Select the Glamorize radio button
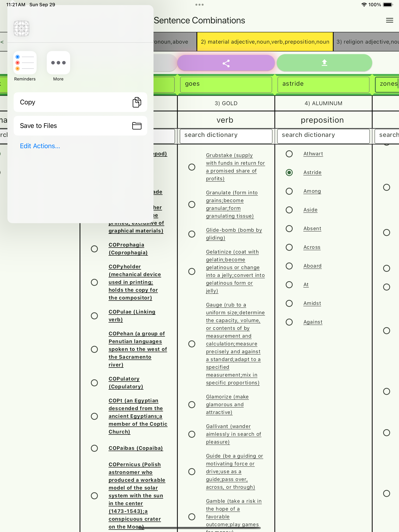This screenshot has width=399, height=532. tap(192, 404)
